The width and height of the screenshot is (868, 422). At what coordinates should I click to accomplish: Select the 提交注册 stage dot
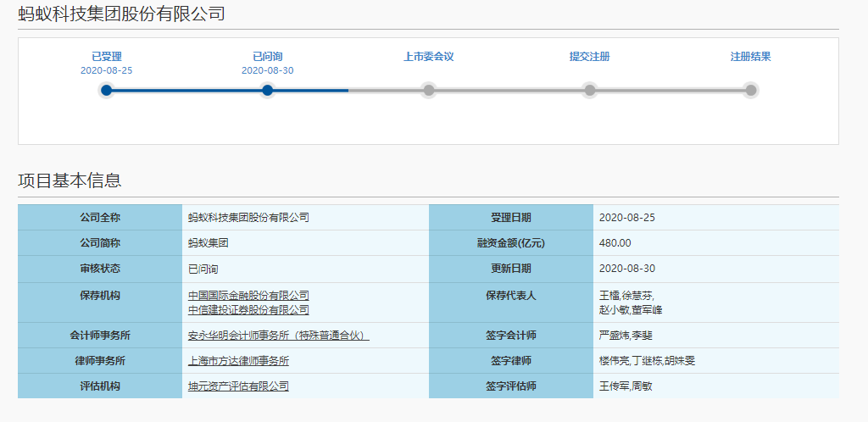590,90
